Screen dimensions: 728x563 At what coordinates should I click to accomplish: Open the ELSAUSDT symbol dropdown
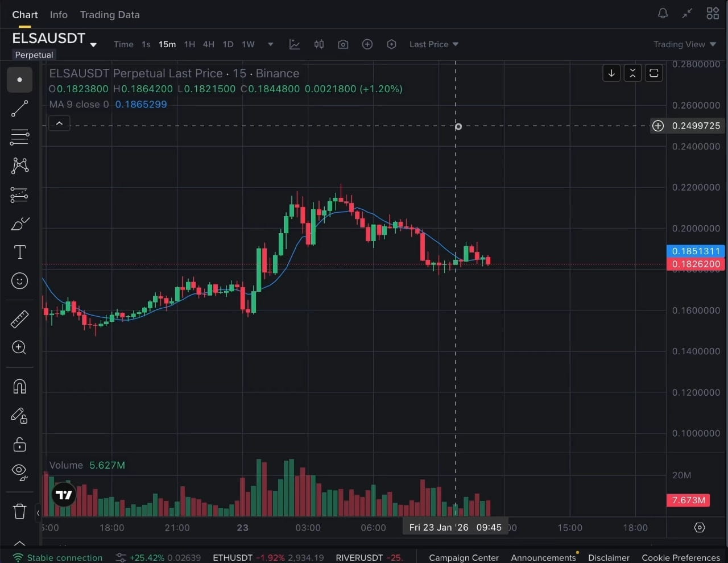(x=93, y=44)
